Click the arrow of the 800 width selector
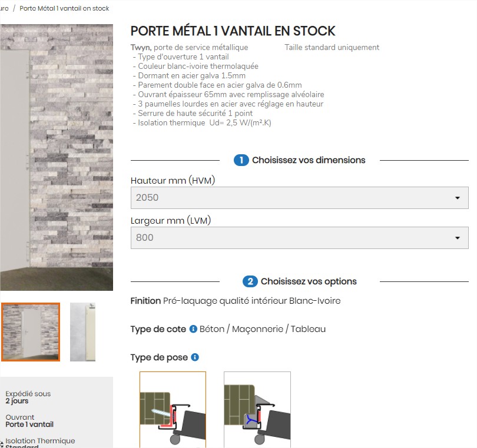This screenshot has height=448, width=477. pos(457,238)
